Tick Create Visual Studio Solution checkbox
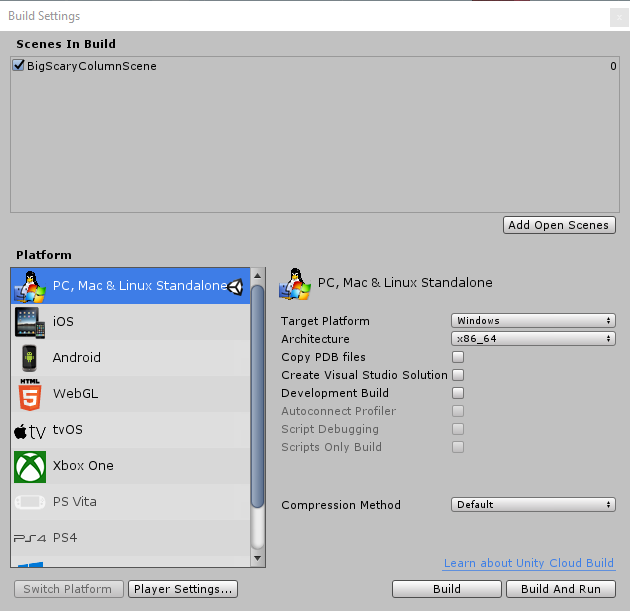 point(458,375)
